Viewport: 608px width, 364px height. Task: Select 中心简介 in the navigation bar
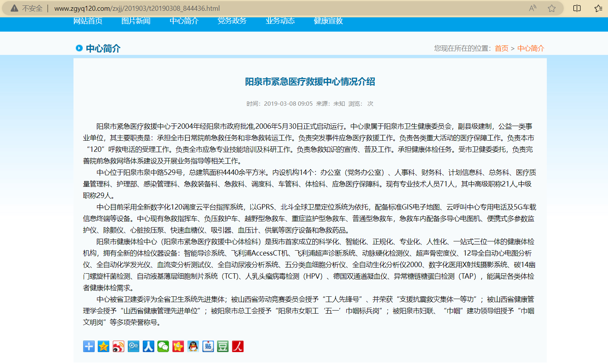pyautogui.click(x=184, y=21)
